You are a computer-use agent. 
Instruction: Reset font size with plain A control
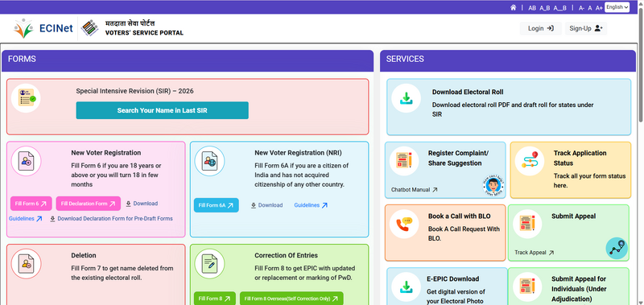pyautogui.click(x=589, y=8)
